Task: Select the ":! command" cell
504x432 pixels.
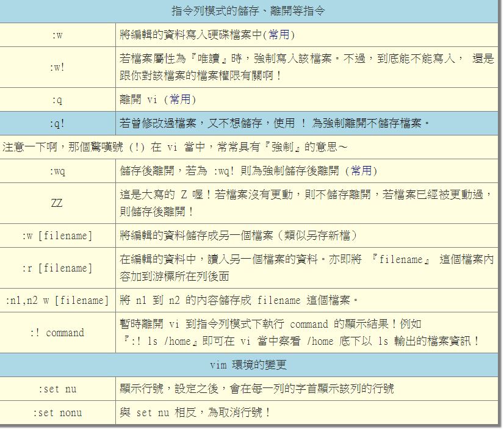Action: click(x=57, y=333)
